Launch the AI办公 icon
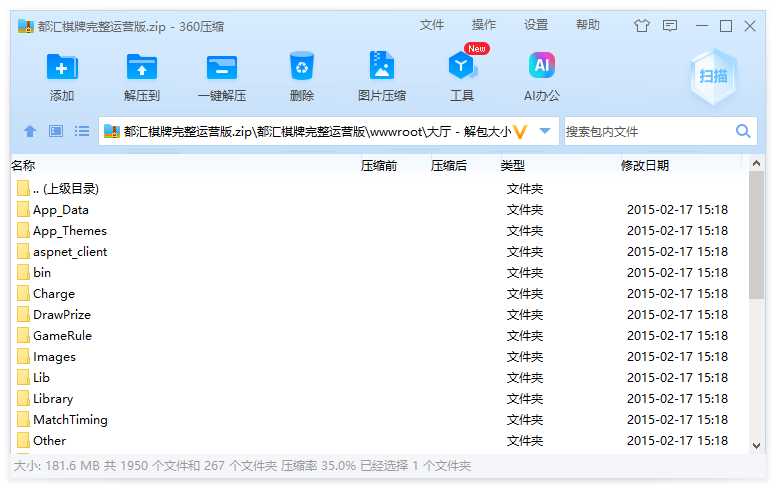776x488 pixels. coord(542,65)
